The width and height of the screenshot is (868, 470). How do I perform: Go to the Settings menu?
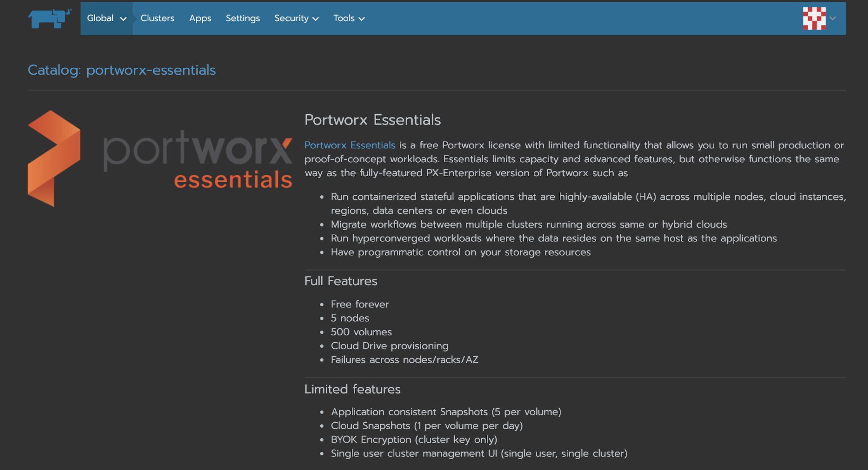click(x=242, y=18)
